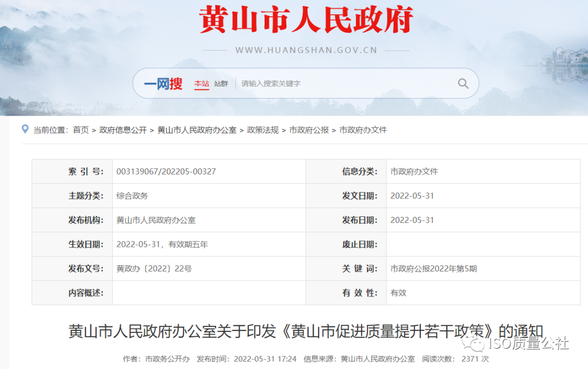Switch to the 站群 search tab

click(x=220, y=84)
